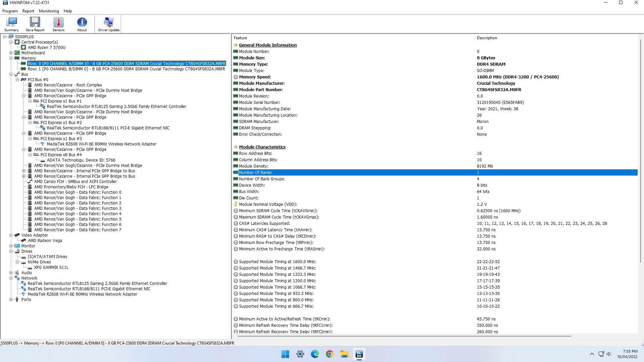
Task: Select the Module Manufacturing Date row
Action: point(435,109)
